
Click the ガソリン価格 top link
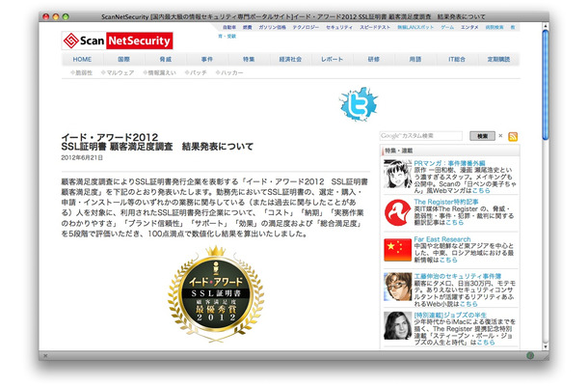(x=272, y=27)
